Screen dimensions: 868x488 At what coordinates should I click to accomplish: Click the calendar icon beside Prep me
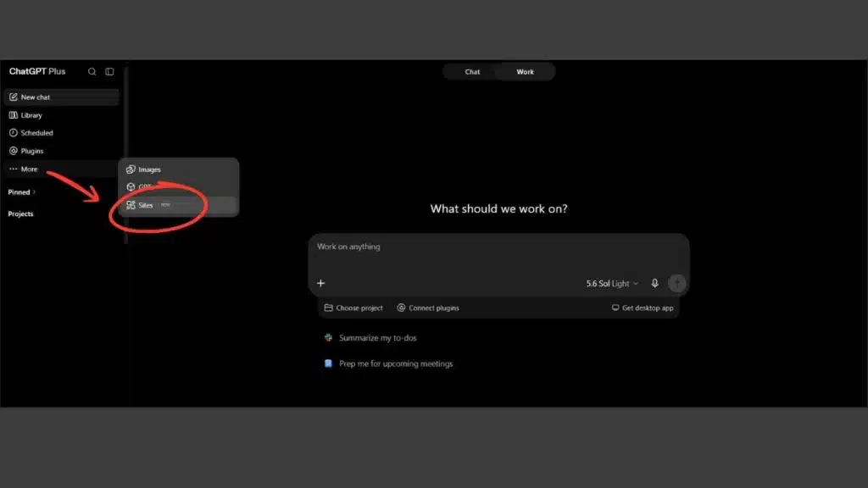[328, 363]
